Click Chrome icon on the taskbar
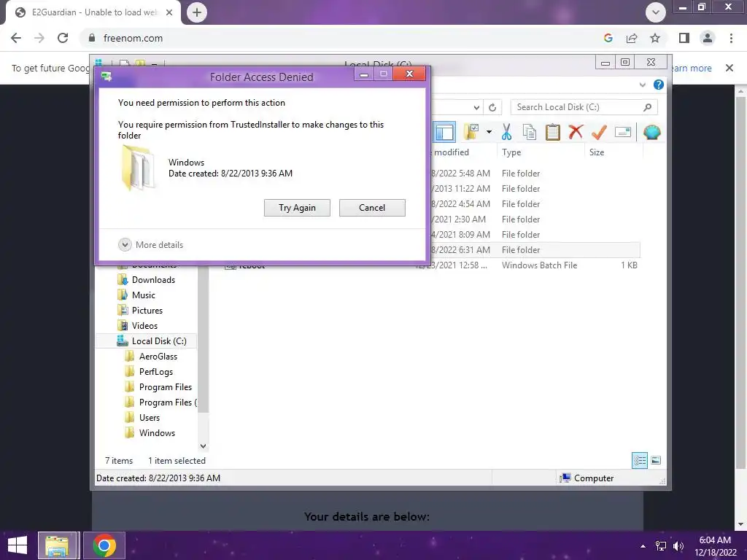 [x=104, y=545]
